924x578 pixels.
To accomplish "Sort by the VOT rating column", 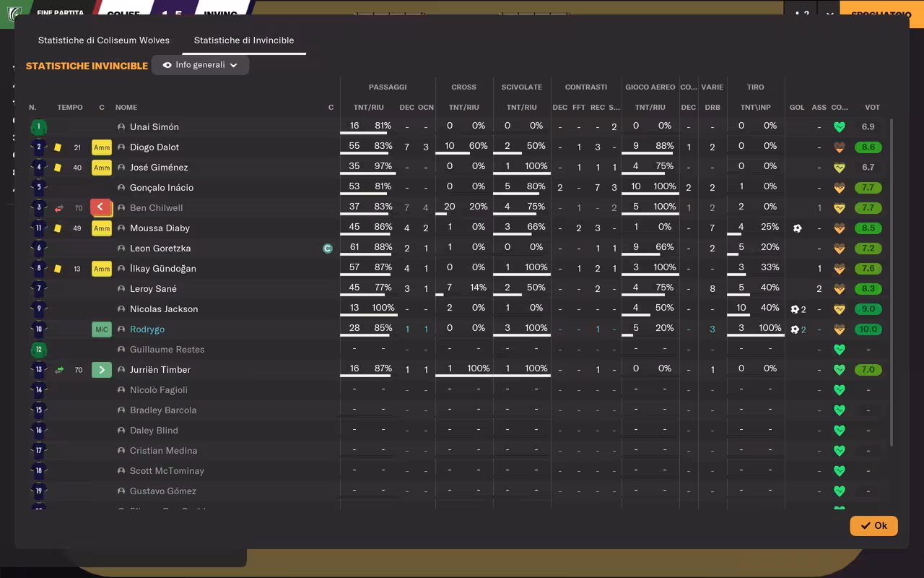I will [872, 108].
